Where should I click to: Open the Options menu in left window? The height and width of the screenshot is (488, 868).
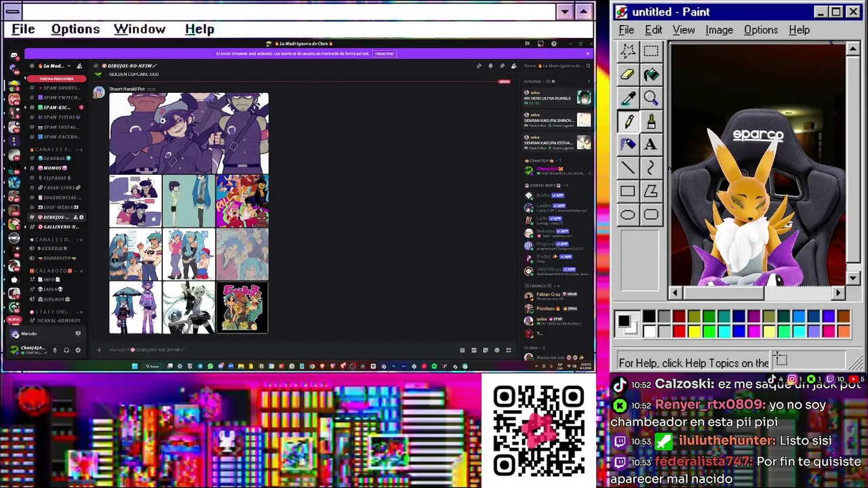[75, 29]
